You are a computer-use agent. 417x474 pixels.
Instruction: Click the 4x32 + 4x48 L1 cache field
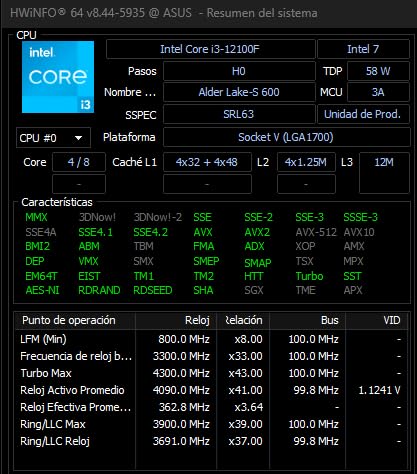tap(207, 162)
